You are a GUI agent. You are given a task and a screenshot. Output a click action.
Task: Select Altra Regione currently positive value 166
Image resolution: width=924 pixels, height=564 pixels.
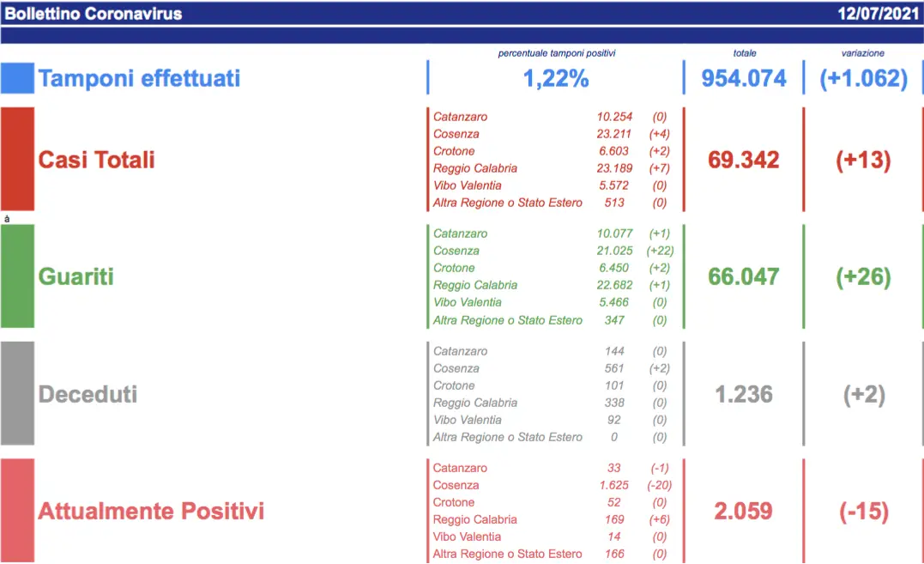614,554
